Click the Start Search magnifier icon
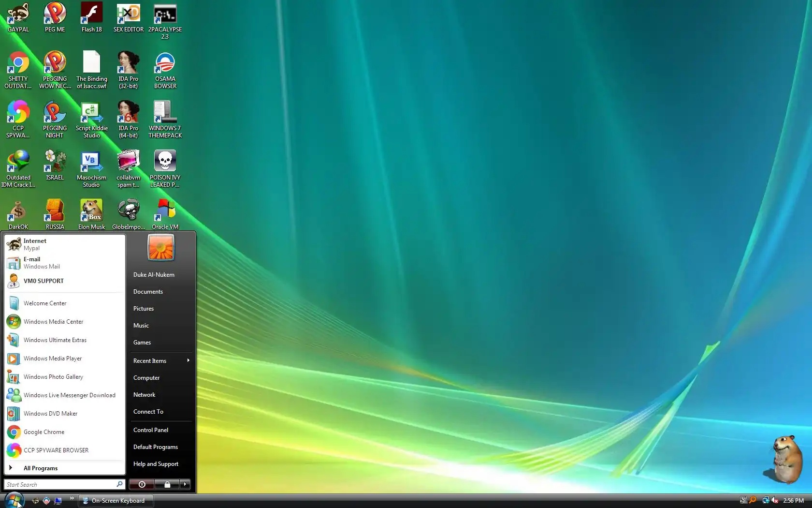The image size is (812, 508). [119, 484]
